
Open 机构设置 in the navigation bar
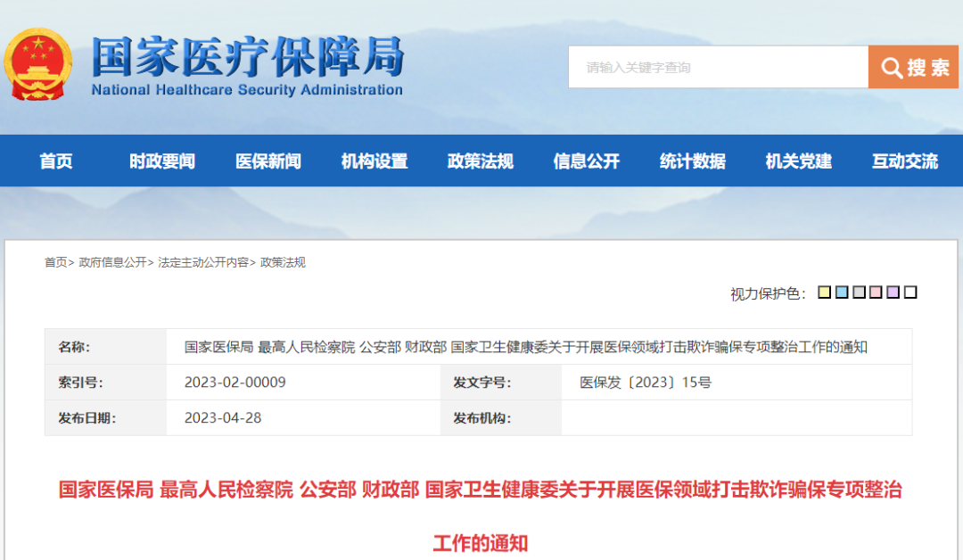pyautogui.click(x=374, y=161)
